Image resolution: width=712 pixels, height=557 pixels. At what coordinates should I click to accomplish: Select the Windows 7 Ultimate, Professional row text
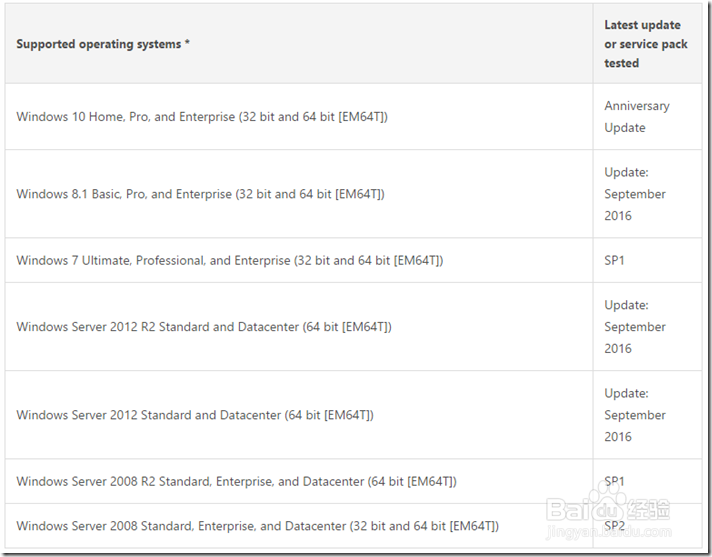click(230, 261)
